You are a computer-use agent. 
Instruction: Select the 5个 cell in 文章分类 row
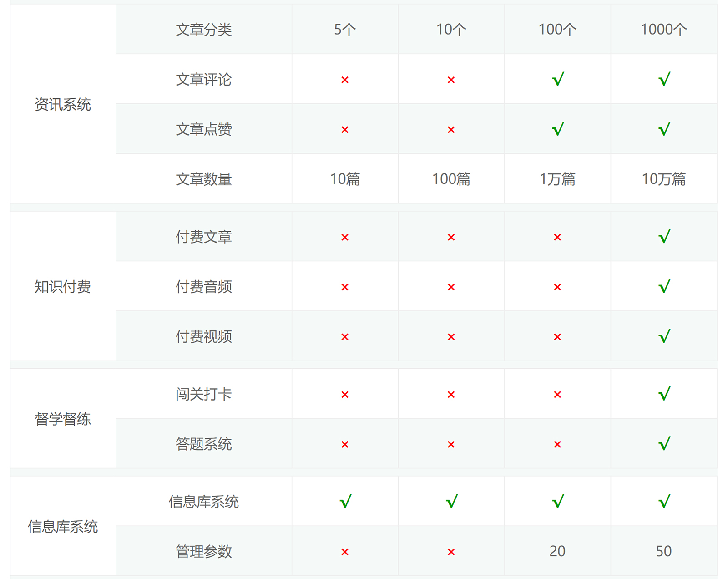pyautogui.click(x=345, y=30)
